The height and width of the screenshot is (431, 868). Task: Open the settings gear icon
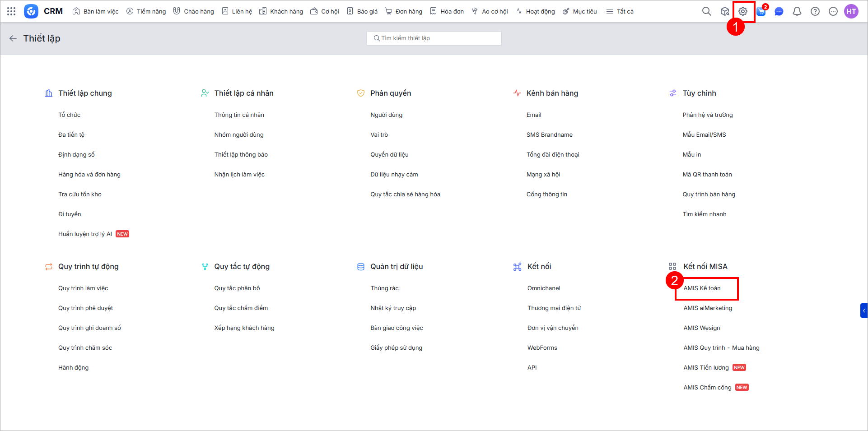[x=743, y=11]
